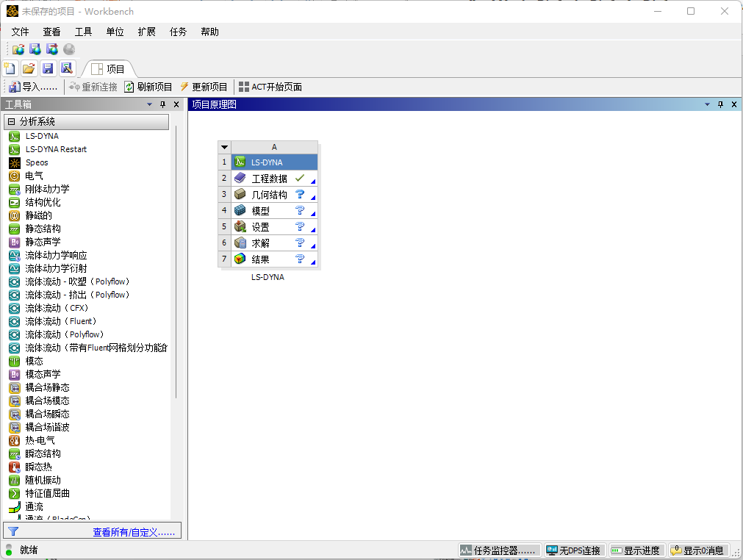Select the 模型 cell in system A

tap(274, 211)
